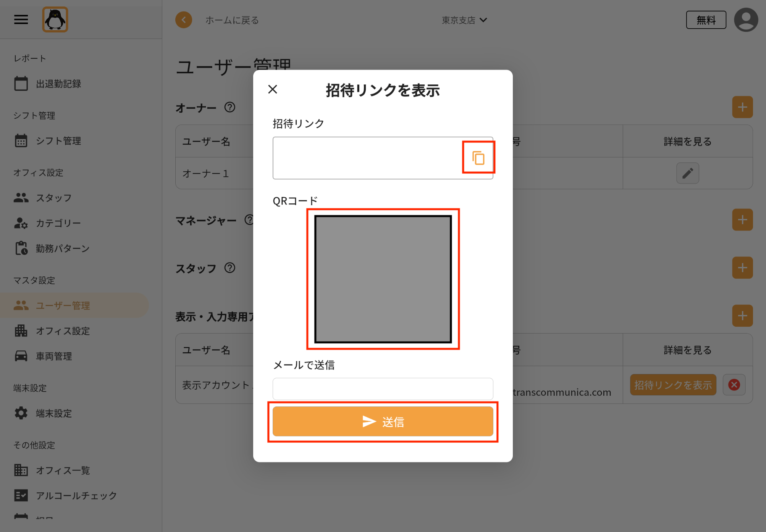The width and height of the screenshot is (766, 532).
Task: Click the help icon next to オーナー
Action: tap(229, 107)
